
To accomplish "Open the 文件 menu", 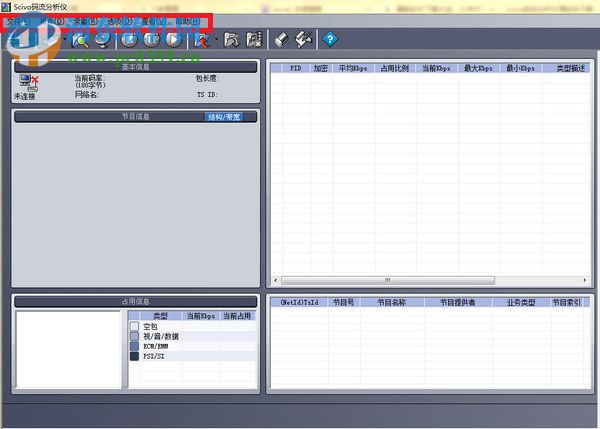I will 18,21.
